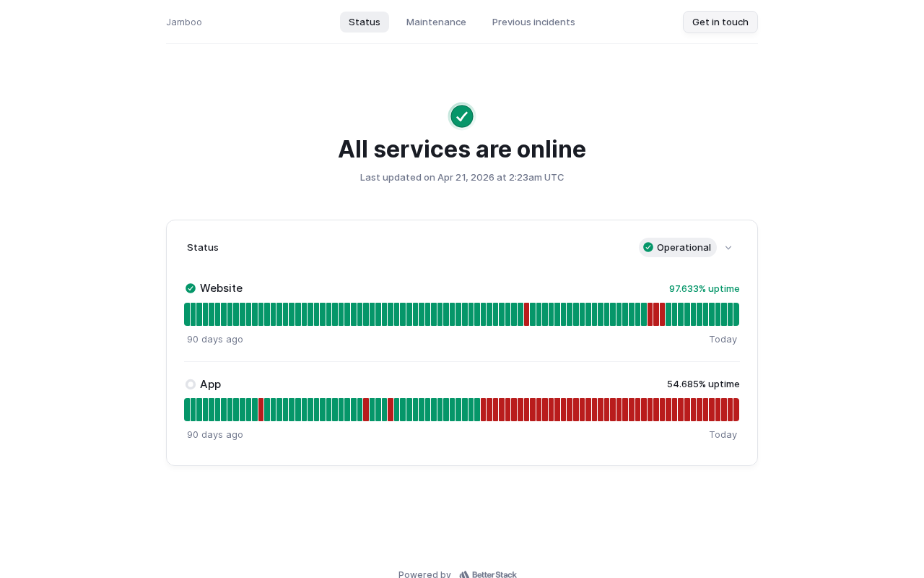Open the Jamboo home link
924x578 pixels.
click(184, 22)
